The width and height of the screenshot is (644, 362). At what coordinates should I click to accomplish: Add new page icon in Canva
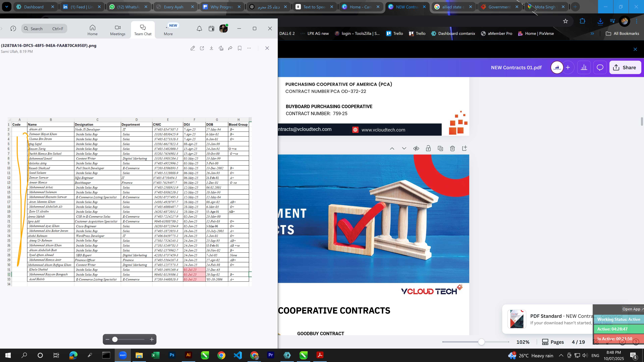465,148
